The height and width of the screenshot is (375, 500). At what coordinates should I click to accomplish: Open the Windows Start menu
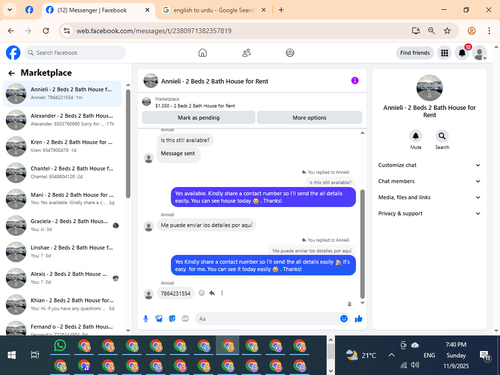coord(12,355)
